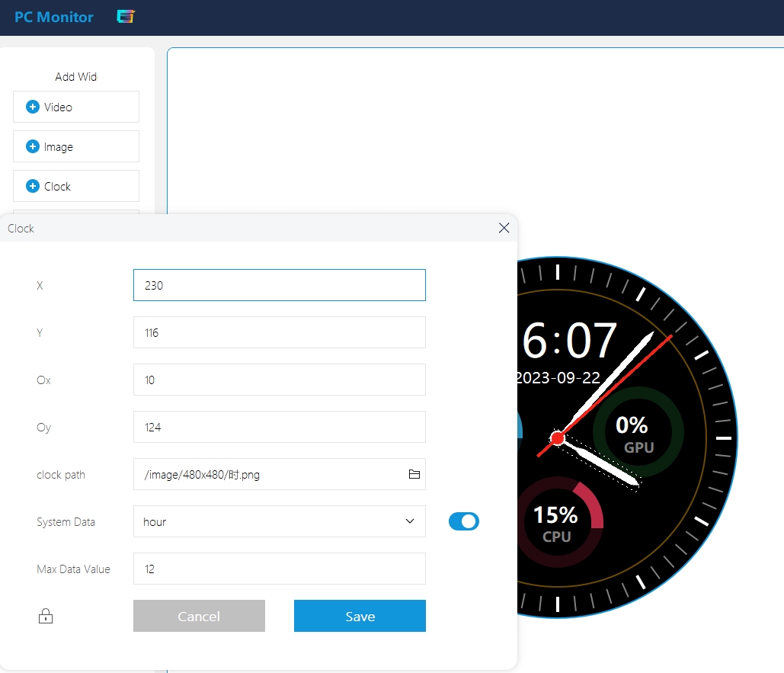This screenshot has height=673, width=784.
Task: Browse for clock path folder icon
Action: [414, 474]
